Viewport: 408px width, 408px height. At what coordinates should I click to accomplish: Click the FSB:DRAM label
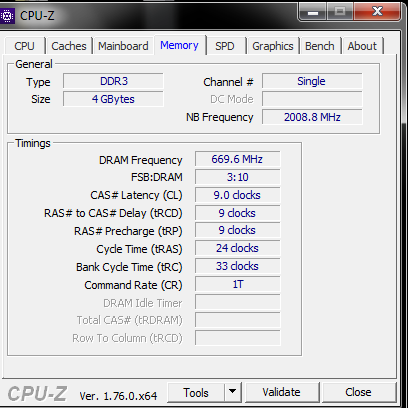[x=157, y=177]
